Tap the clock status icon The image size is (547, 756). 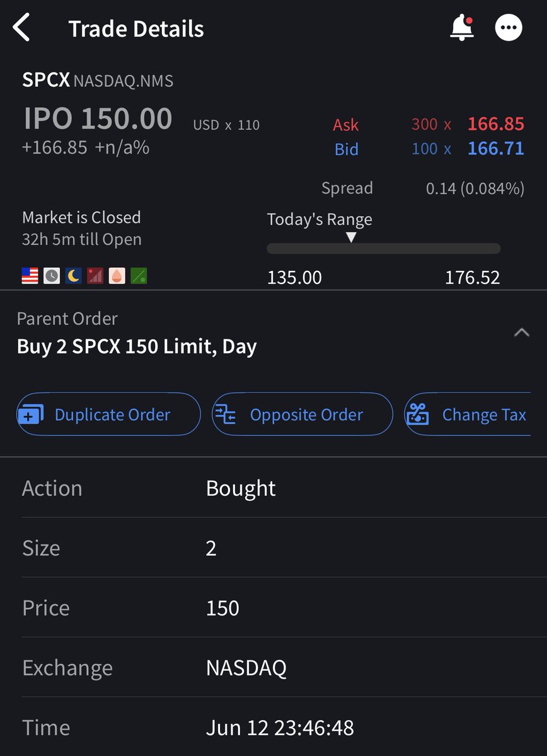click(52, 275)
